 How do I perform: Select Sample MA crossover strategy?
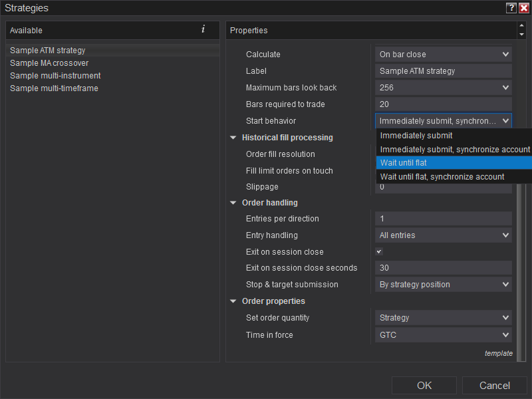[x=49, y=63]
